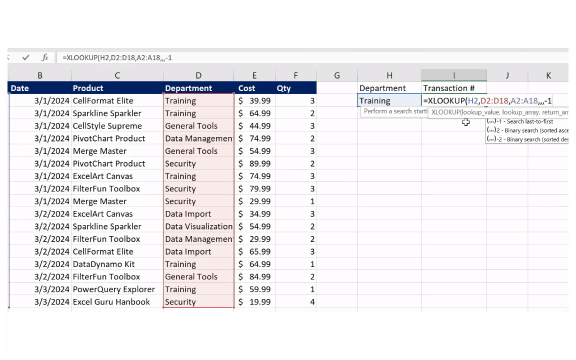
Task: Select General Tools beside CellStyle Supreme
Action: point(198,126)
